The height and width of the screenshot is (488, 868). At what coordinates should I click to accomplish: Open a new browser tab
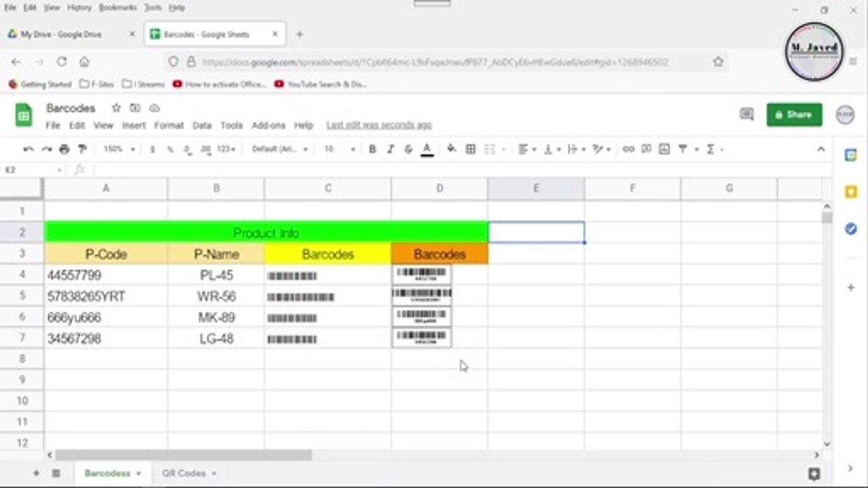tap(299, 34)
